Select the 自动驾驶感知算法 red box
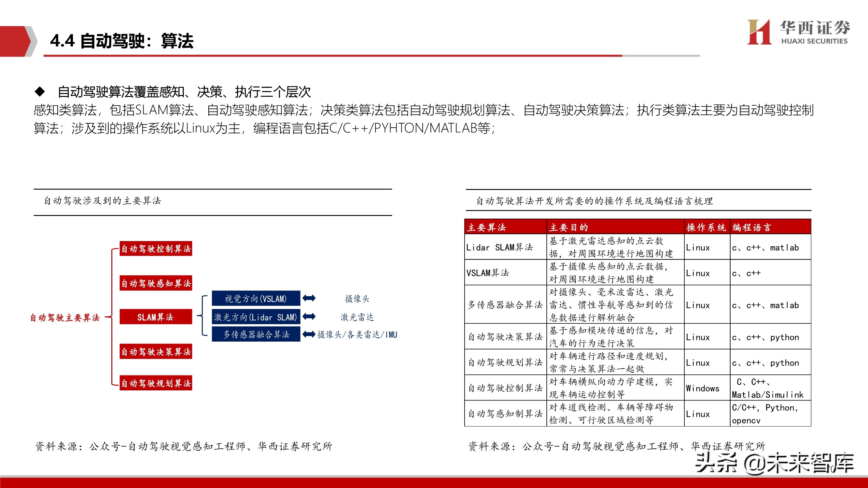The height and width of the screenshot is (488, 868). [x=156, y=284]
